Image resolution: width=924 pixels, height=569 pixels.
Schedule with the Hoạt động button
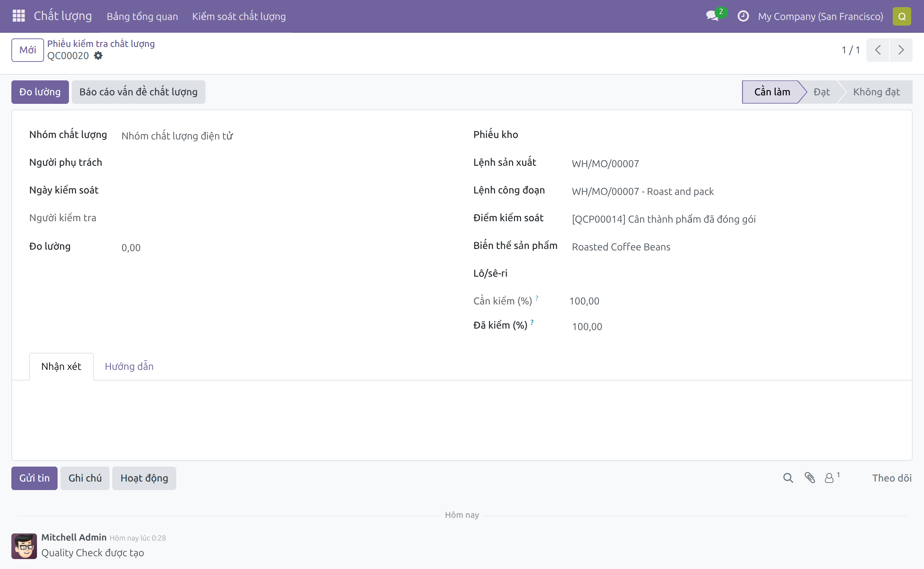(x=144, y=478)
